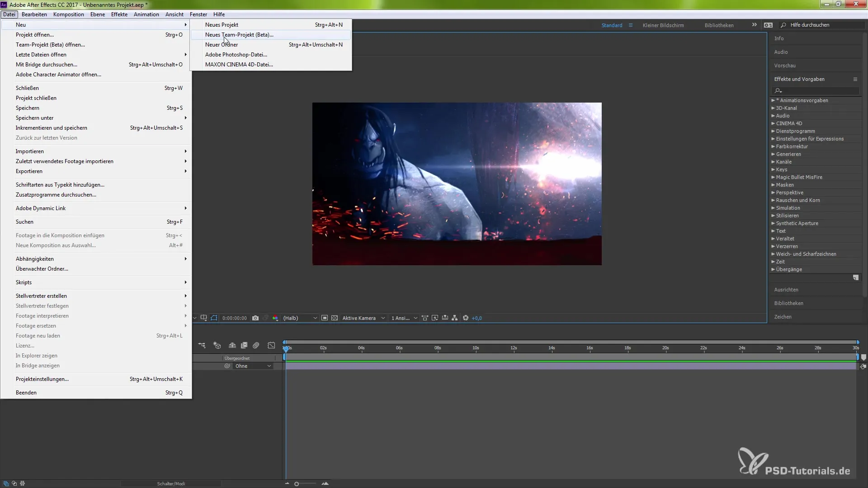Expand the Animationsvorgaben category
Image resolution: width=868 pixels, height=488 pixels.
coord(773,100)
